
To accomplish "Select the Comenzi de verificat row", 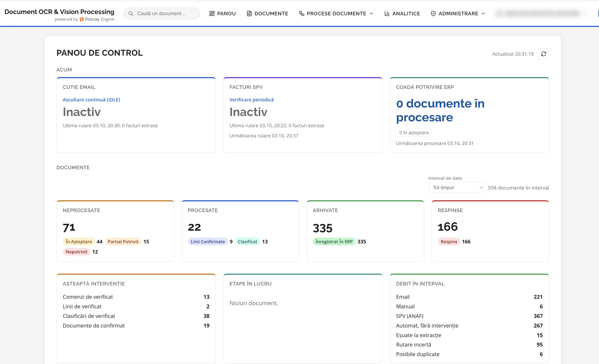I will pos(136,297).
